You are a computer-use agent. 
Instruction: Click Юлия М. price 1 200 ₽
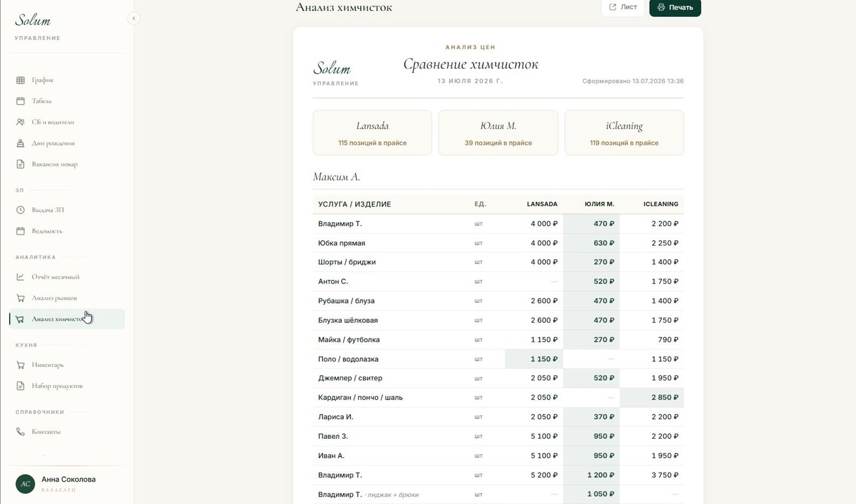(x=601, y=475)
